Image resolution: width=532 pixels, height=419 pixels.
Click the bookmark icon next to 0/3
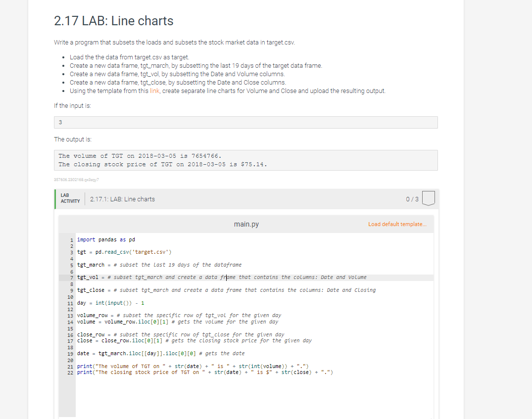(x=428, y=198)
